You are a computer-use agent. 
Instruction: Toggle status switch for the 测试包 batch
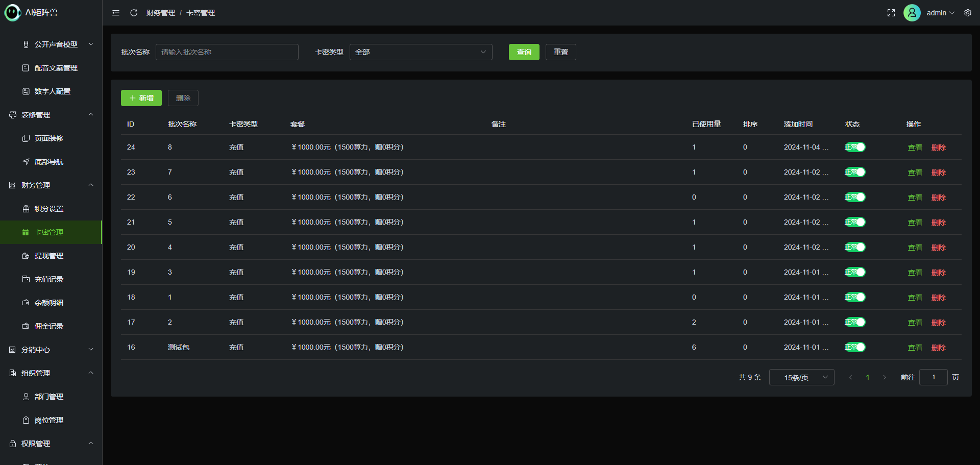click(855, 347)
